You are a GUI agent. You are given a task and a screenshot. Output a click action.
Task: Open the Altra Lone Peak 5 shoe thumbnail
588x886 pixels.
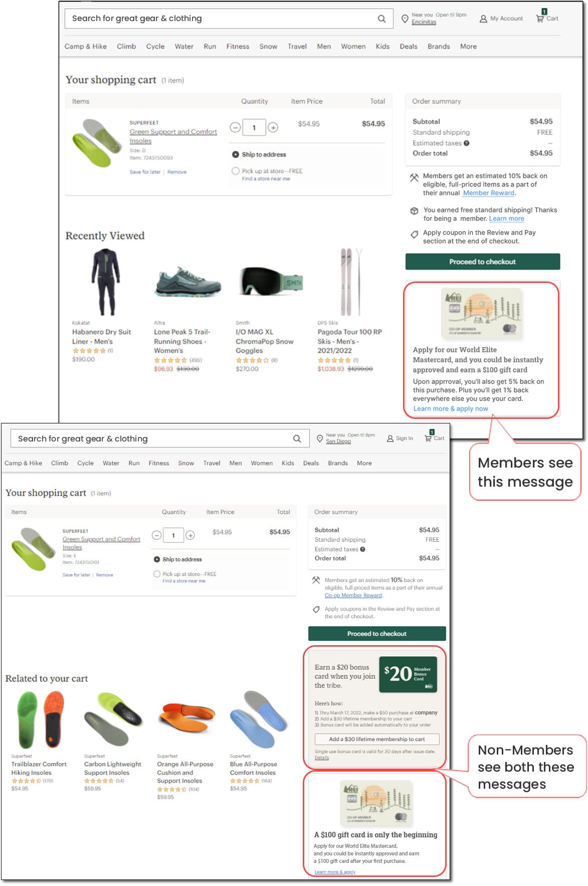[188, 282]
